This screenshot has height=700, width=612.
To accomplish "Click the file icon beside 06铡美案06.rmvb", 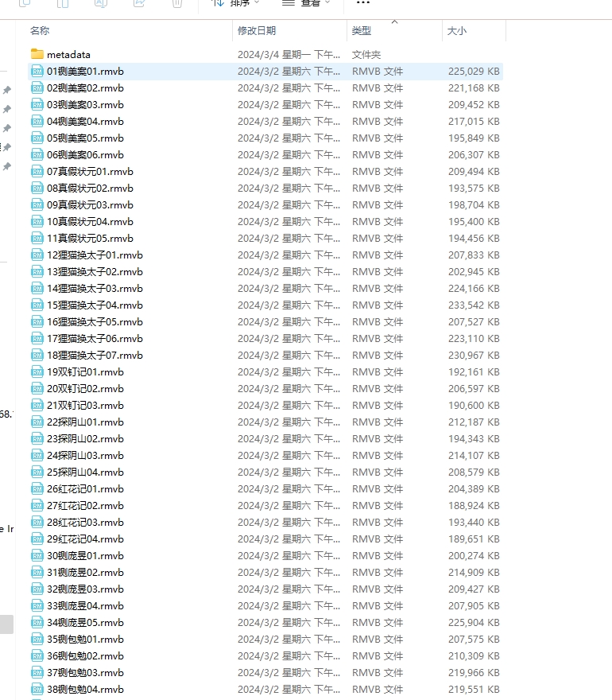I will [37, 155].
